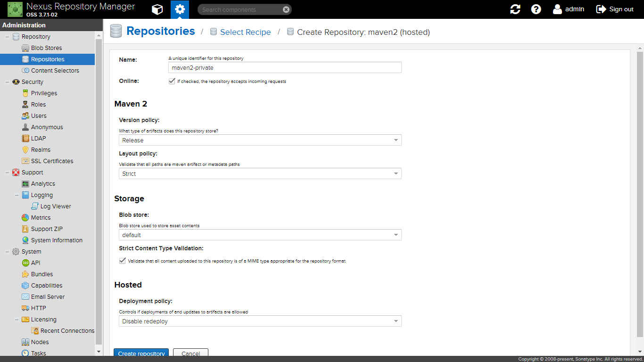This screenshot has height=362, width=644.
Task: Click sidebar scrollbar up arrow
Action: coord(99,35)
